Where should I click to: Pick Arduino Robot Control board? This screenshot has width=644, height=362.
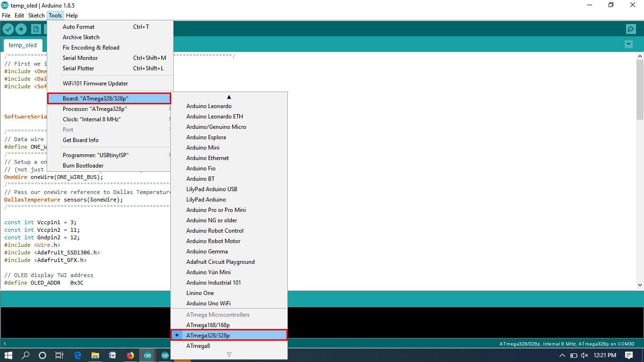point(229,231)
